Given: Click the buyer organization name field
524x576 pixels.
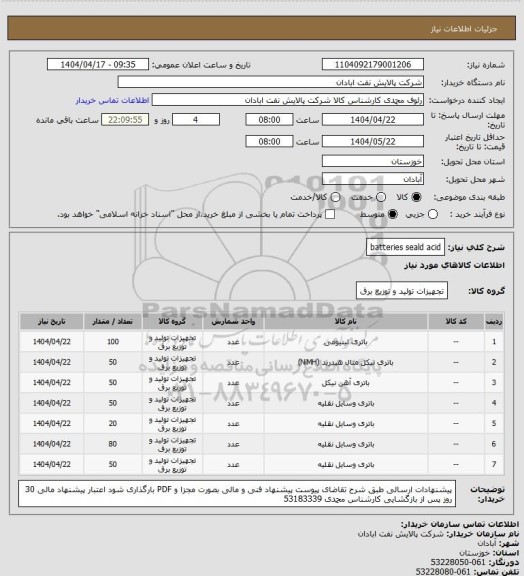Looking at the screenshot, I should 270,82.
